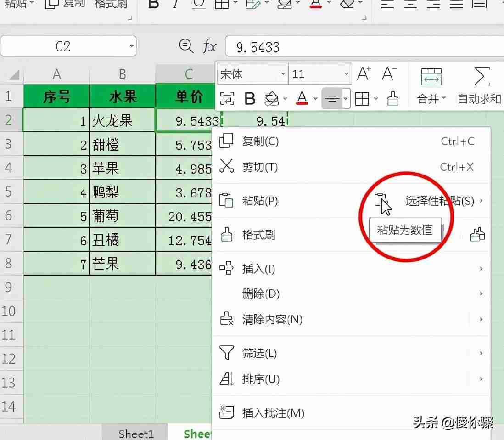Expand the fill color dropdown arrow in mini toolbar
Viewport: 504px width, 440px height.
(x=285, y=99)
